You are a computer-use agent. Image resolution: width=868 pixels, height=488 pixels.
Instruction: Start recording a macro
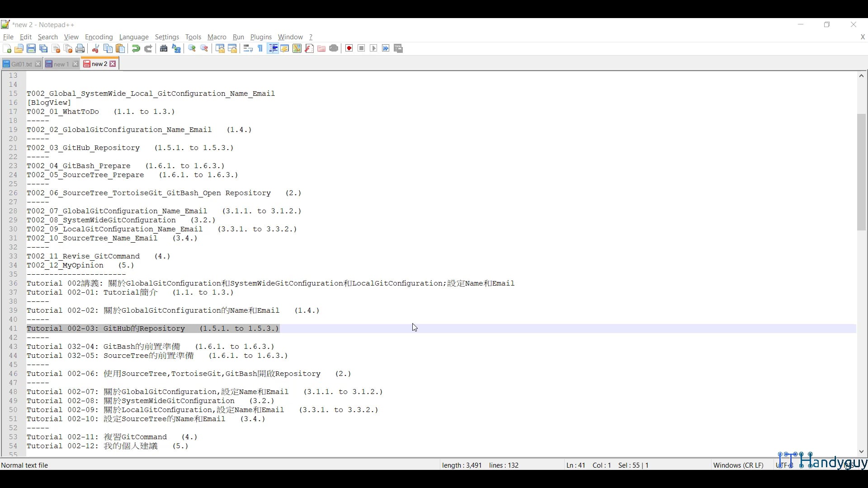click(349, 48)
